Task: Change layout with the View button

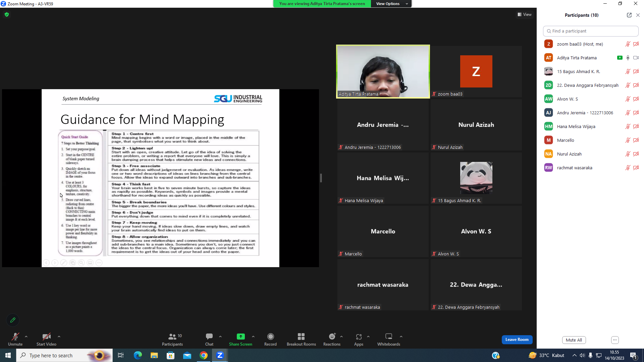Action: click(525, 14)
